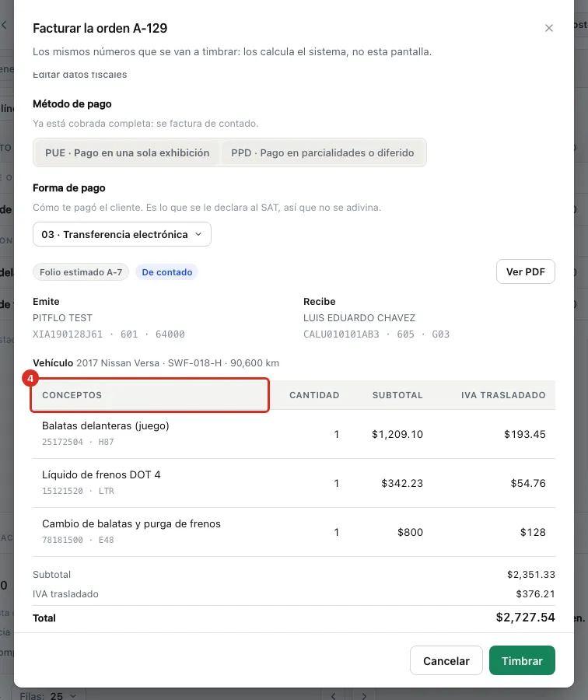Click the Cancelar button
The image size is (588, 700).
[x=446, y=660]
